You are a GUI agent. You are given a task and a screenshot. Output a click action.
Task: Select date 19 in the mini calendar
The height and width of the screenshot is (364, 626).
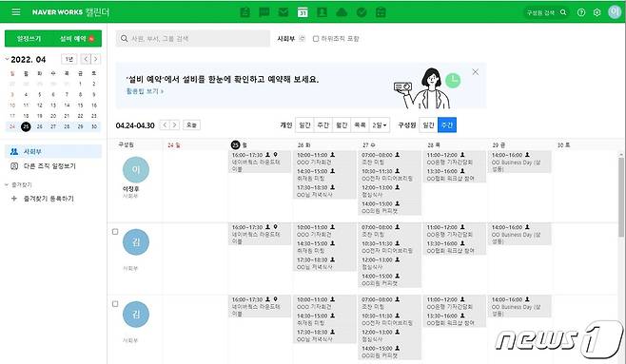[40, 116]
